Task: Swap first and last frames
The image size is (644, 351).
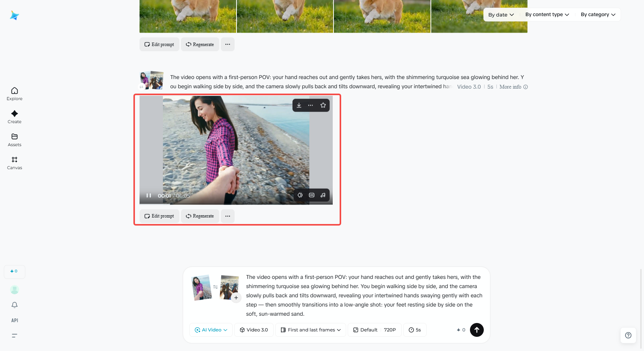Action: tap(215, 287)
